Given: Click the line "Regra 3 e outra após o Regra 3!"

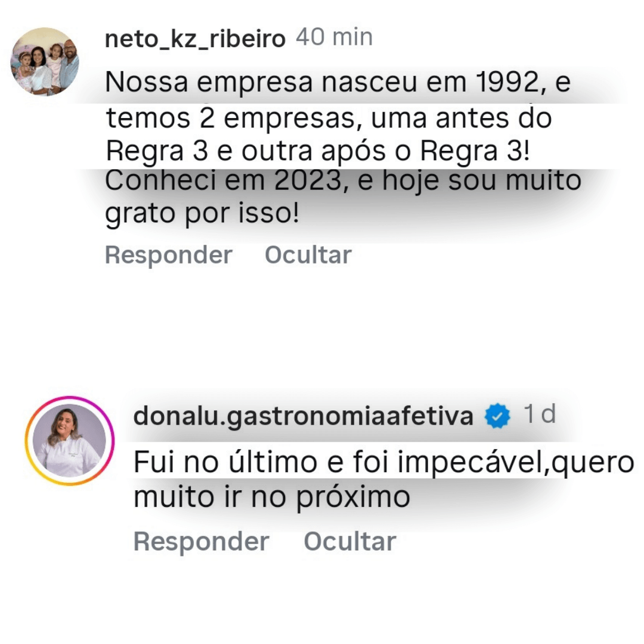Looking at the screenshot, I should [x=317, y=151].
